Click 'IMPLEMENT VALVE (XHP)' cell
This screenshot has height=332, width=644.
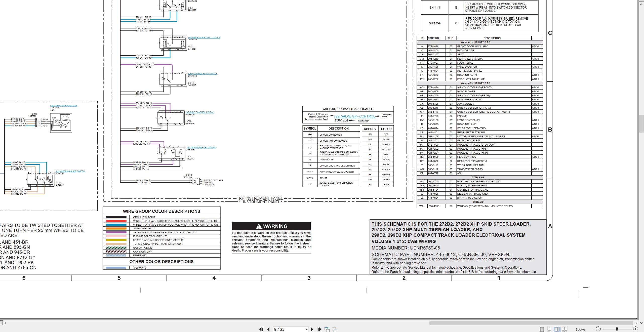pyautogui.click(x=494, y=153)
